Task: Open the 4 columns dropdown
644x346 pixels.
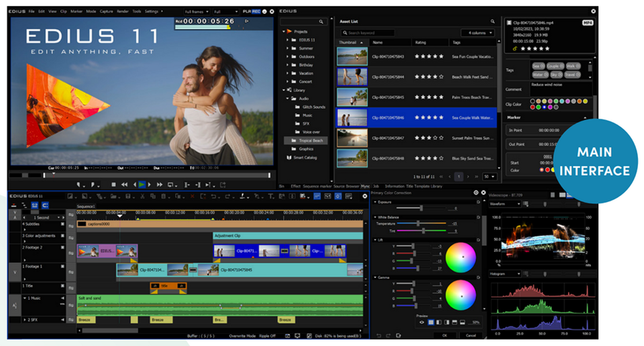Action: click(x=477, y=33)
